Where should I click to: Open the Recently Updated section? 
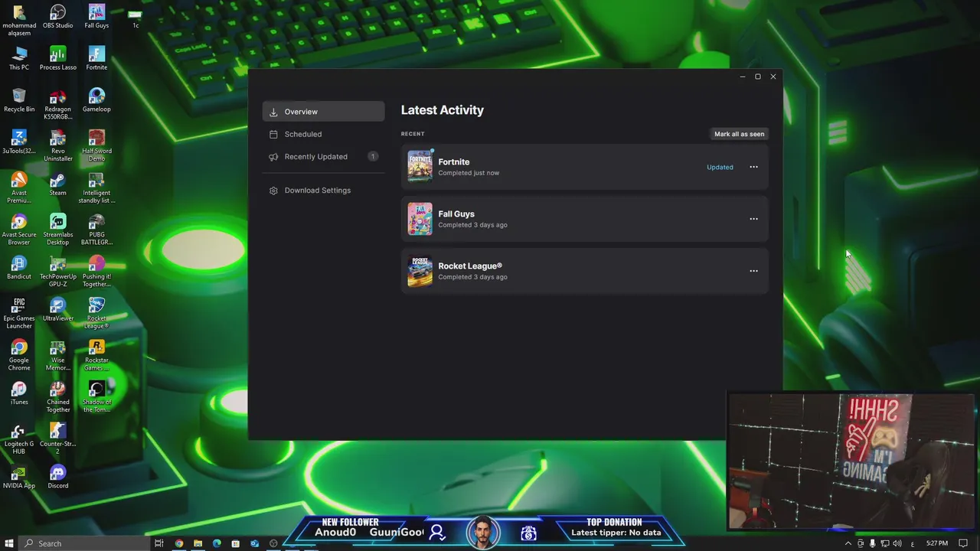pyautogui.click(x=323, y=157)
